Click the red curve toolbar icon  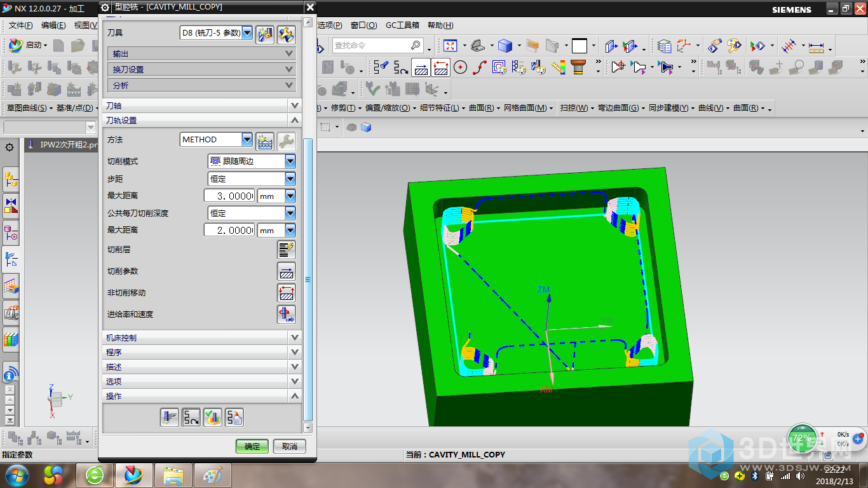[x=480, y=67]
